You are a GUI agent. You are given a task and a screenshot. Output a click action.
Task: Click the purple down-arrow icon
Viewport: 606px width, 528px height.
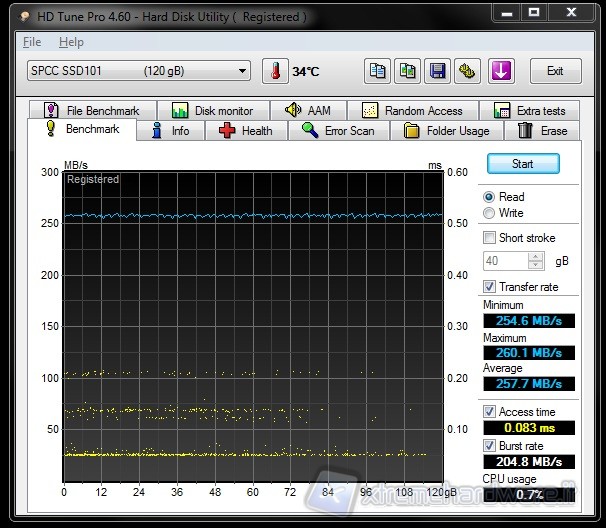point(501,71)
